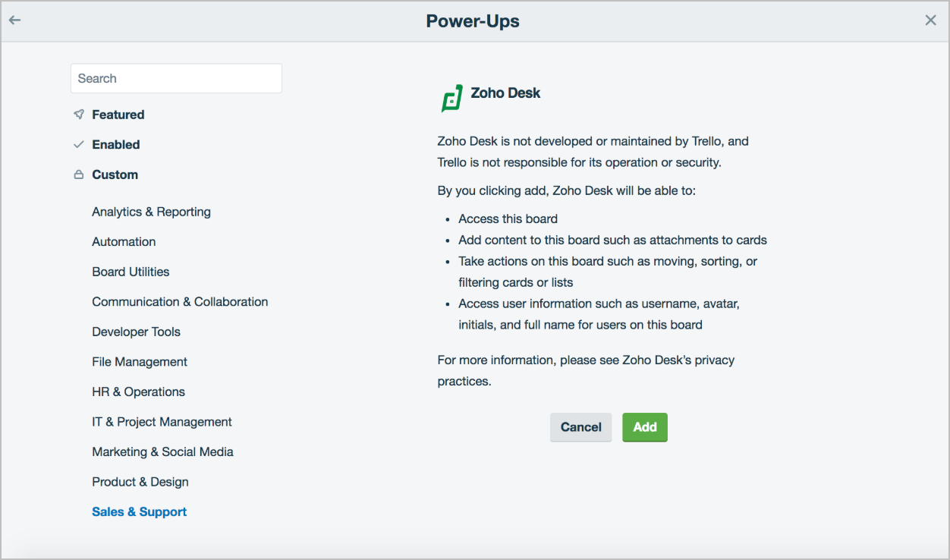Select Sales & Support category

[139, 511]
